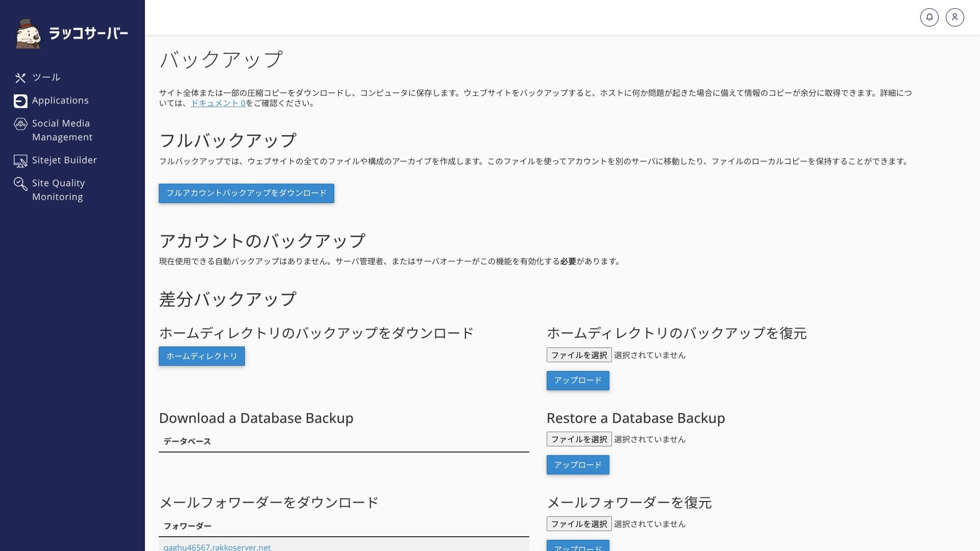Upload the home directory backup file

pos(578,381)
